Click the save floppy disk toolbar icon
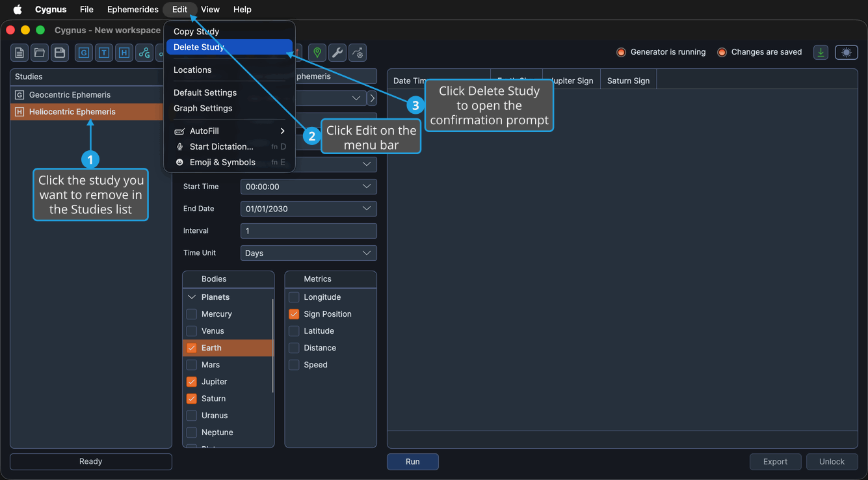Image resolution: width=868 pixels, height=480 pixels. (60, 53)
